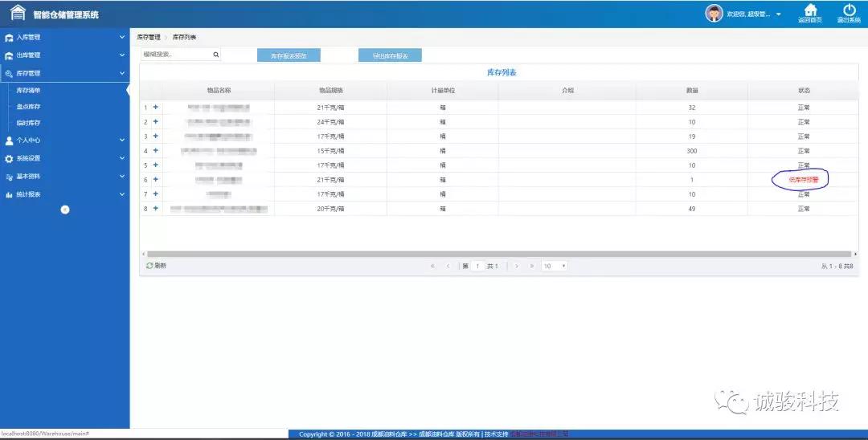Expand 出库管理 menu chevron
Image resolution: width=868 pixels, height=440 pixels.
(x=122, y=55)
